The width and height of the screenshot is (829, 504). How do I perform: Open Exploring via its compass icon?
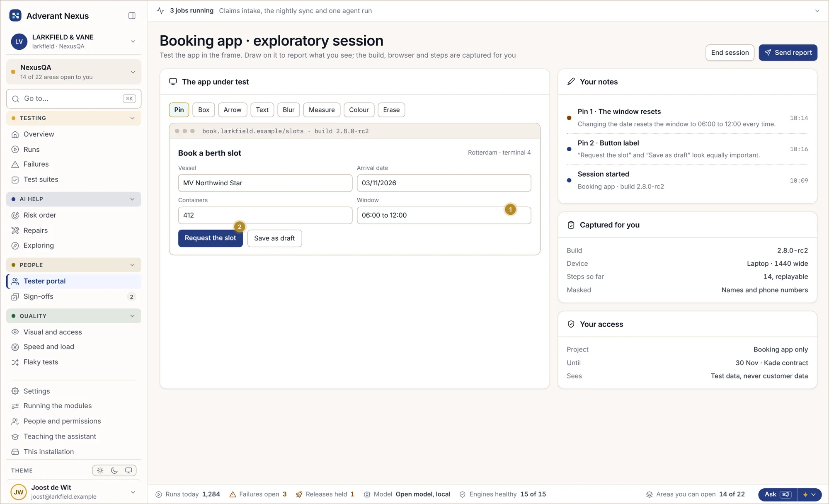tap(15, 246)
